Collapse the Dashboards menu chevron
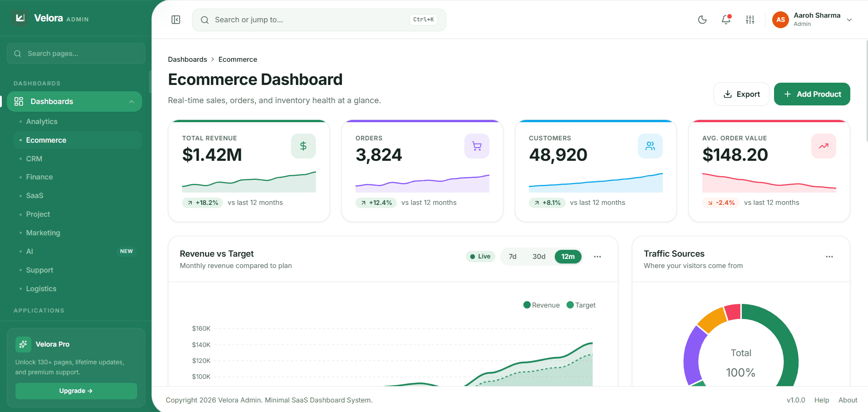The height and width of the screenshot is (412, 868). pyautogui.click(x=132, y=102)
